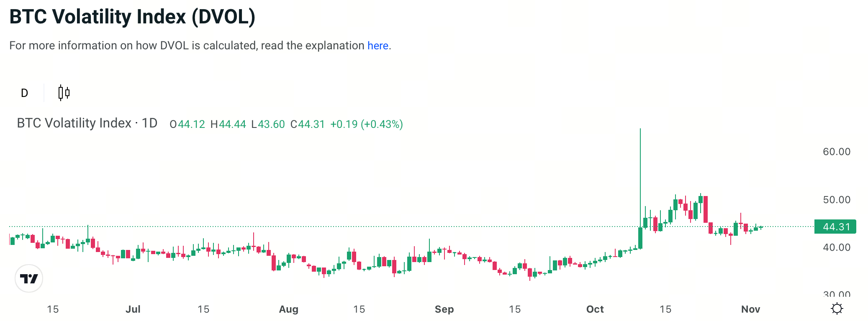Screen dimensions: 868x321
Task: Click the +0.19 (+0.43%) change value
Action: [366, 124]
